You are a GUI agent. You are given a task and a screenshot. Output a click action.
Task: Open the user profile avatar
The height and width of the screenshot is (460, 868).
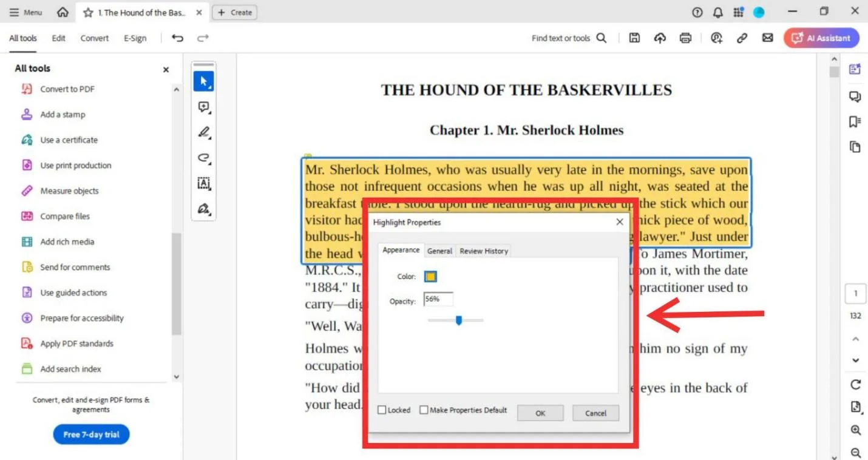tap(759, 12)
